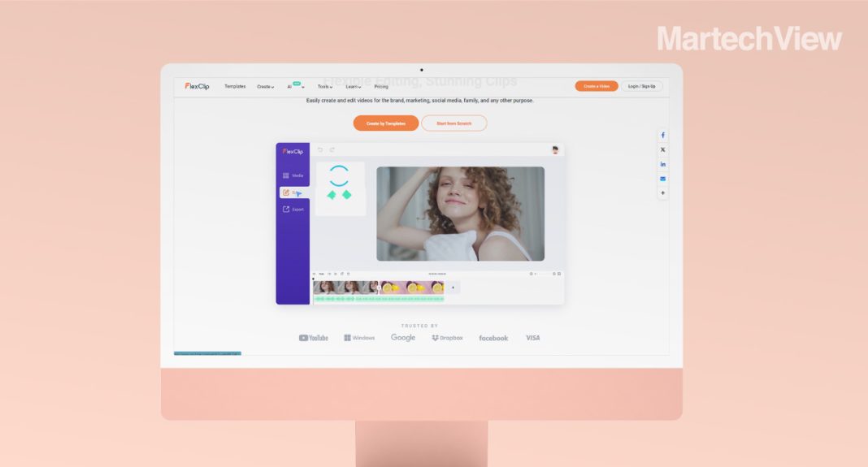Click the YouTube logo under Trusted By

pyautogui.click(x=314, y=338)
